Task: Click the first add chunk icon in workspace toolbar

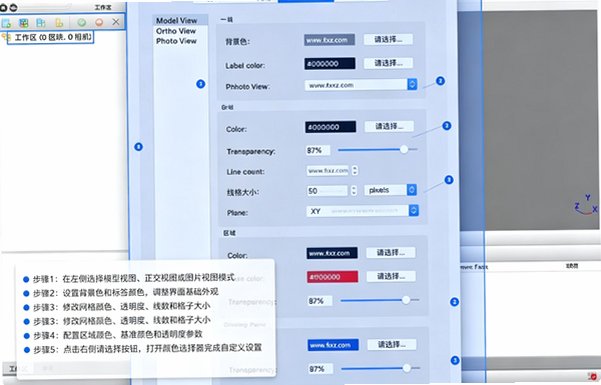Action: coord(6,23)
